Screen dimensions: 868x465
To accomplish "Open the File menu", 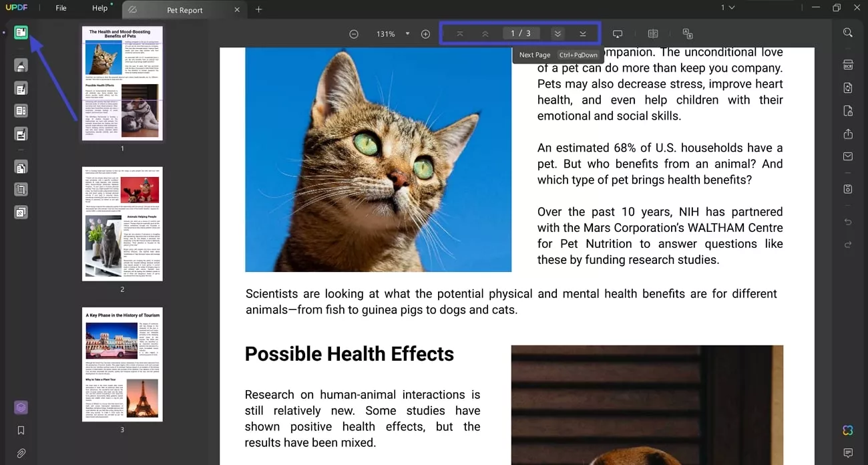I will pyautogui.click(x=61, y=8).
